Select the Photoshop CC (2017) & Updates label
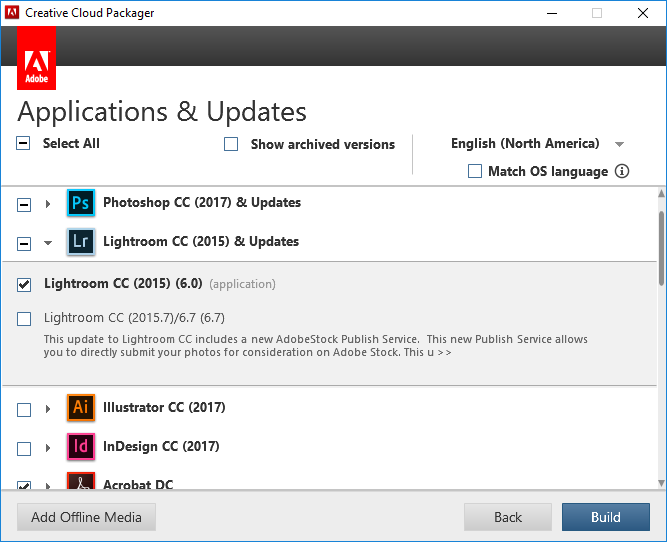 (x=202, y=203)
